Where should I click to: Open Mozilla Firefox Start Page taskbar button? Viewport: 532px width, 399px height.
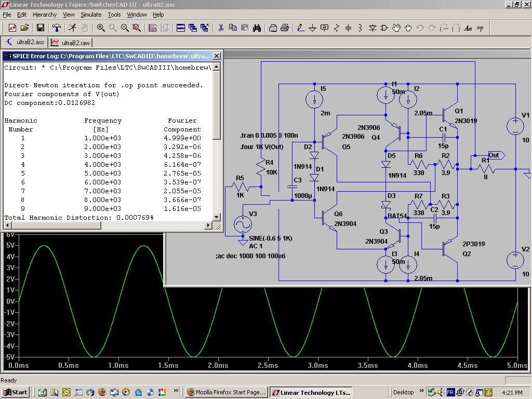point(227,392)
